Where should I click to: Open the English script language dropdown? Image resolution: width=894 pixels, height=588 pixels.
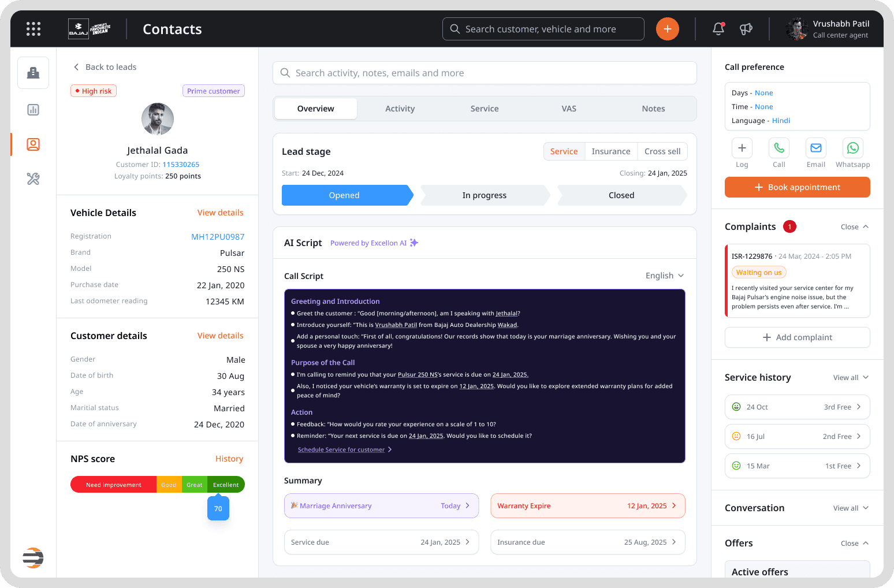[x=665, y=276]
